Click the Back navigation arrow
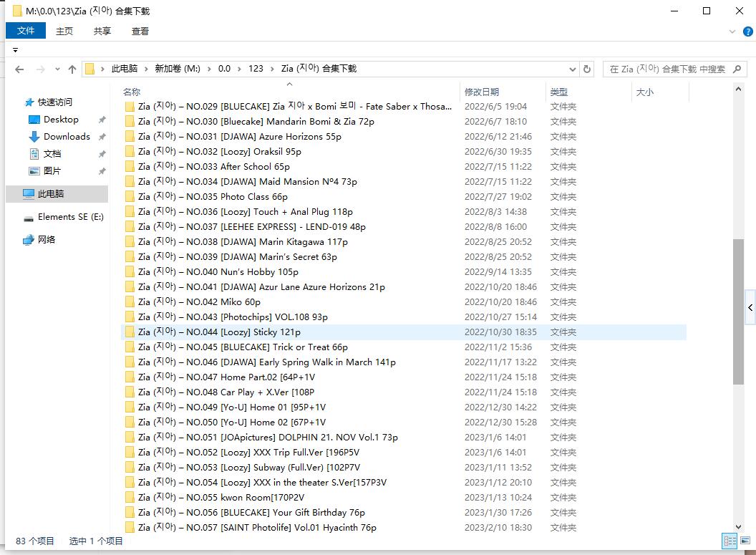This screenshot has height=555, width=756. click(x=19, y=69)
